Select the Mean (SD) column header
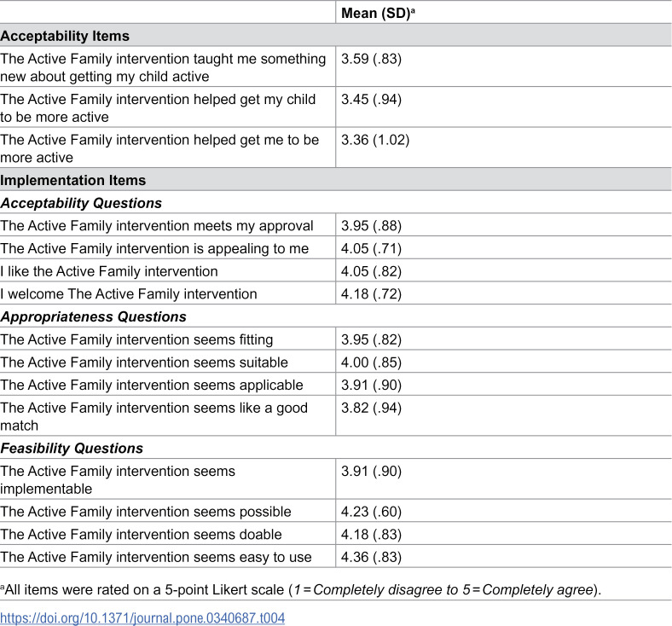This screenshot has height=626, width=672. click(378, 13)
